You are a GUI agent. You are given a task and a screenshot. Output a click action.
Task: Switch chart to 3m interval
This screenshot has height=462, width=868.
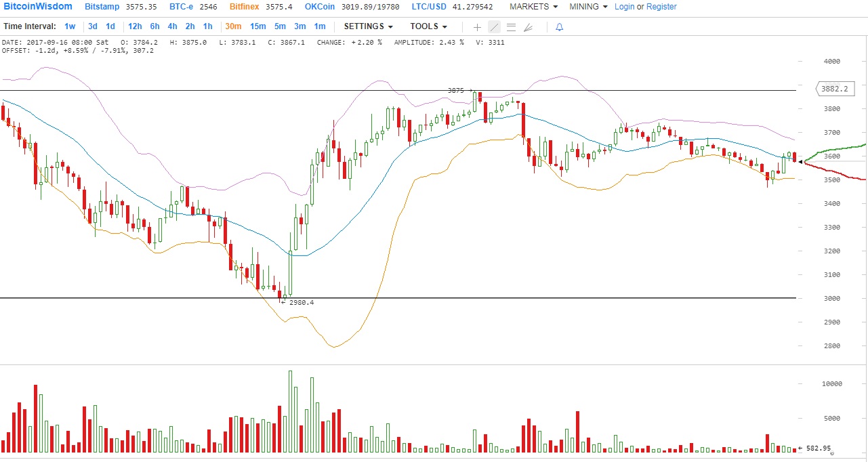[300, 26]
